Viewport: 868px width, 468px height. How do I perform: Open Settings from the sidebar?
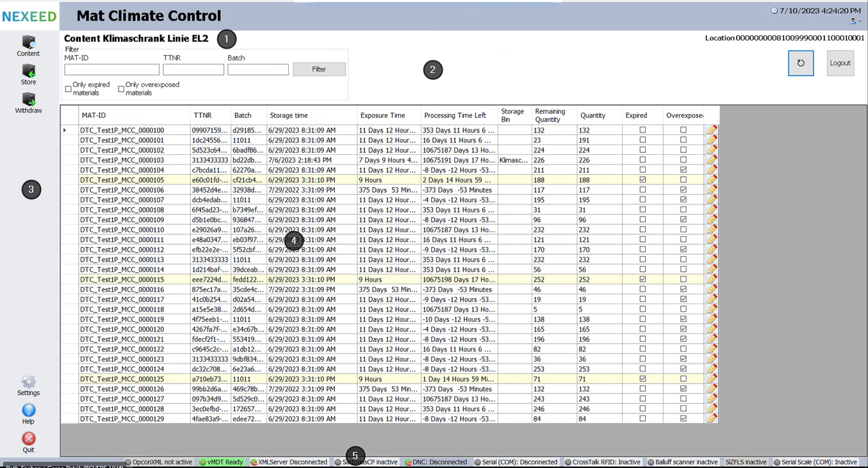point(28,385)
